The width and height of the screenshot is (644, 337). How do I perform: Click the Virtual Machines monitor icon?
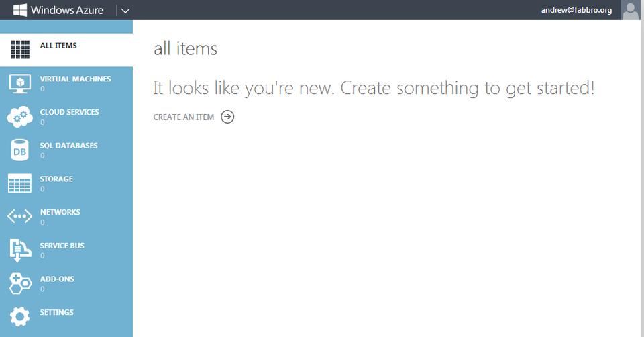[x=19, y=83]
